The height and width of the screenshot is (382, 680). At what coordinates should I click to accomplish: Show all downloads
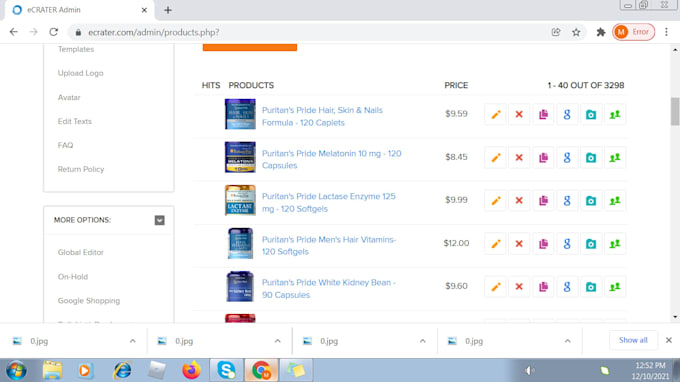(x=633, y=340)
